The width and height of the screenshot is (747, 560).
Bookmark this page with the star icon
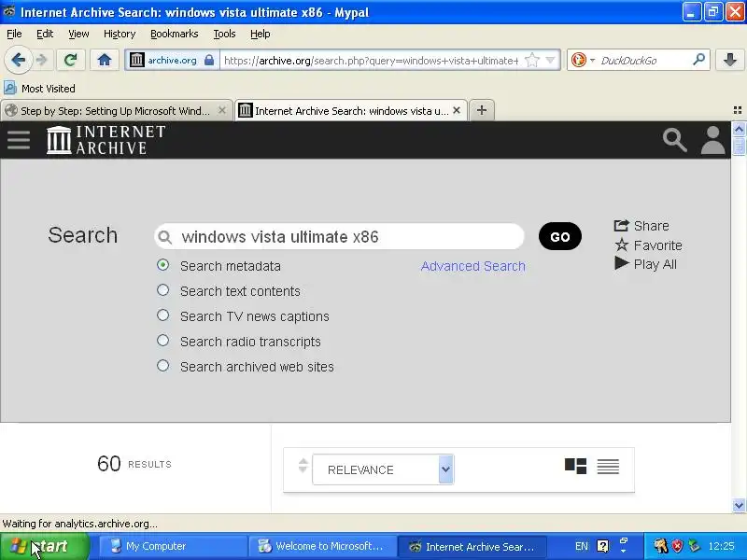531,60
